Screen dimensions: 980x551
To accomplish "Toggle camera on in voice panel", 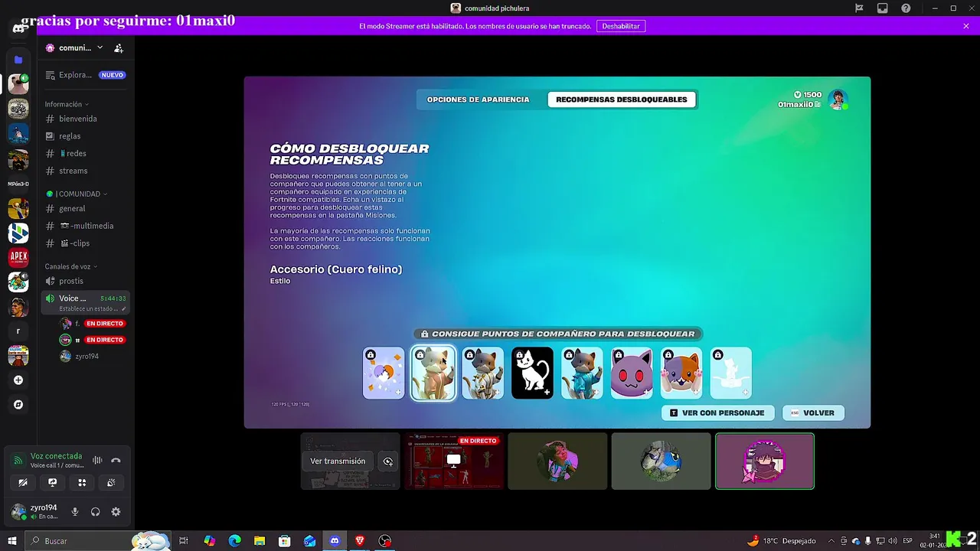I will pyautogui.click(x=23, y=482).
